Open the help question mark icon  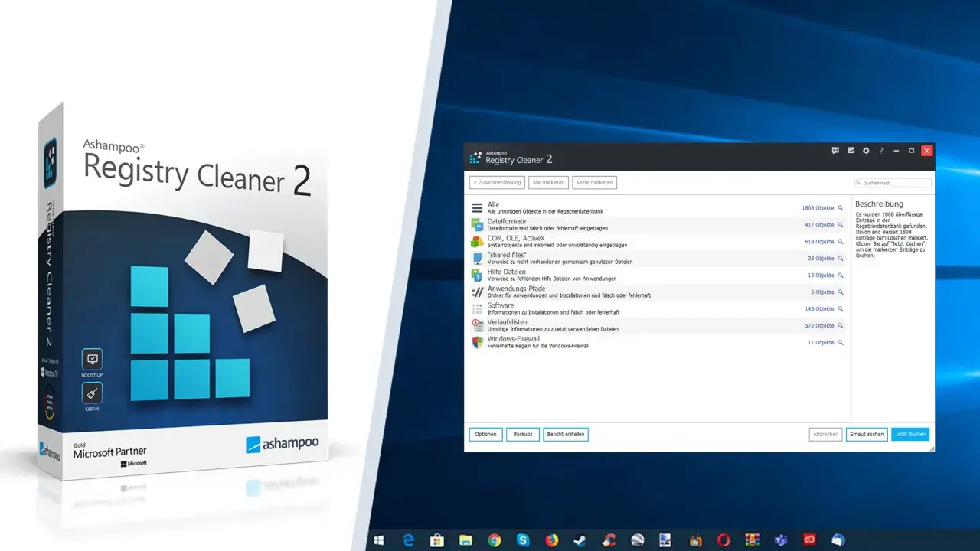click(x=881, y=151)
